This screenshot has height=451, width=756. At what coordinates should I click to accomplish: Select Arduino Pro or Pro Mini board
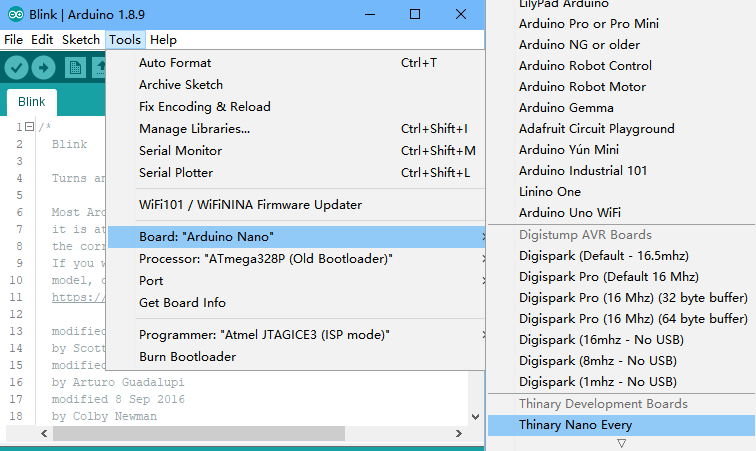621,24
